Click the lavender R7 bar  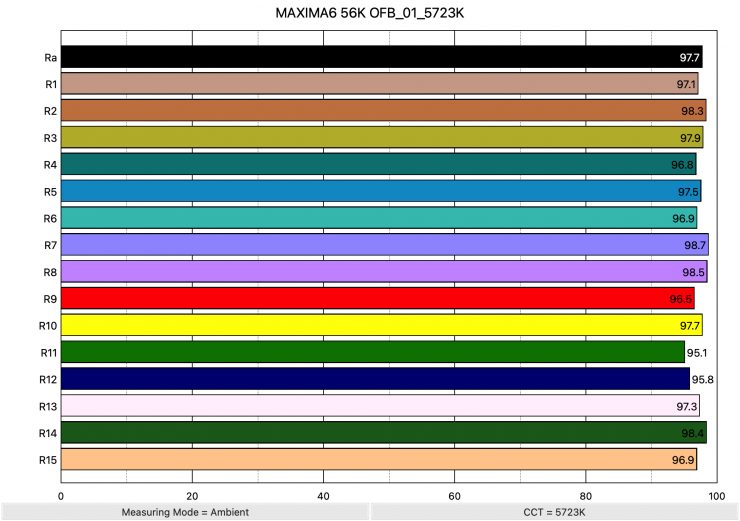384,245
